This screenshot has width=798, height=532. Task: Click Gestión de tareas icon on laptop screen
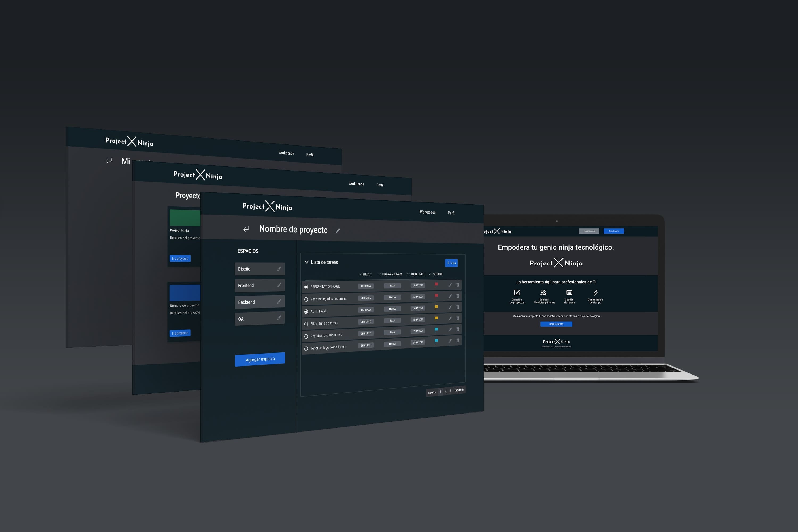(x=569, y=292)
